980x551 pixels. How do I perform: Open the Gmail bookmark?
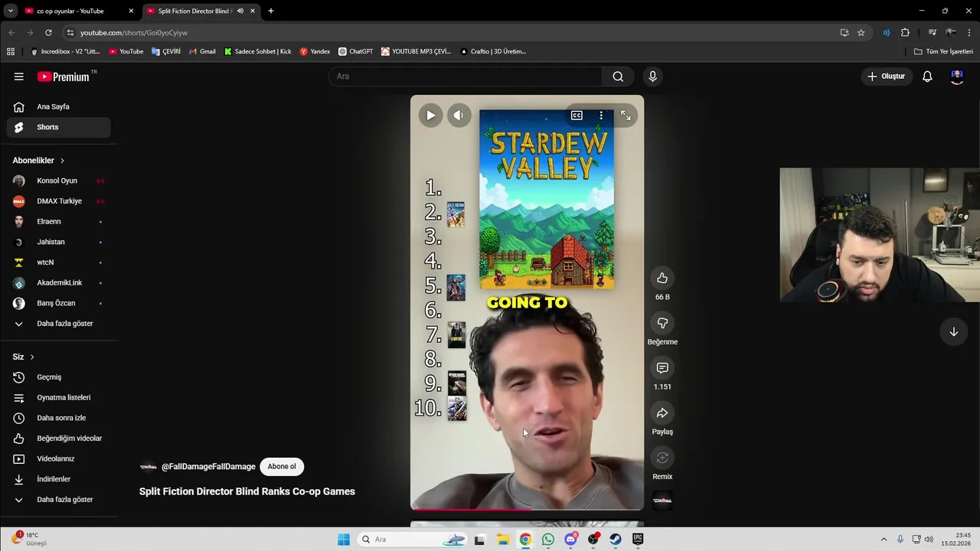(x=202, y=51)
